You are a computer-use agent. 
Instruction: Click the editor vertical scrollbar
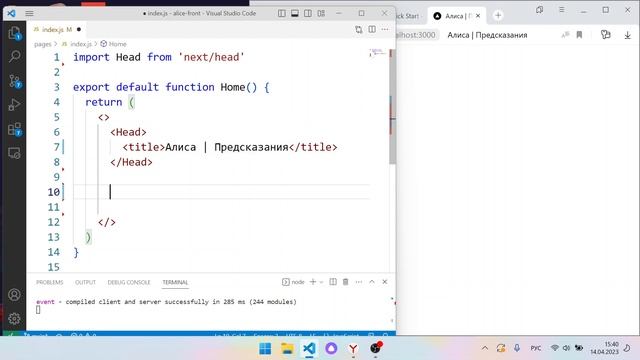pyautogui.click(x=392, y=106)
